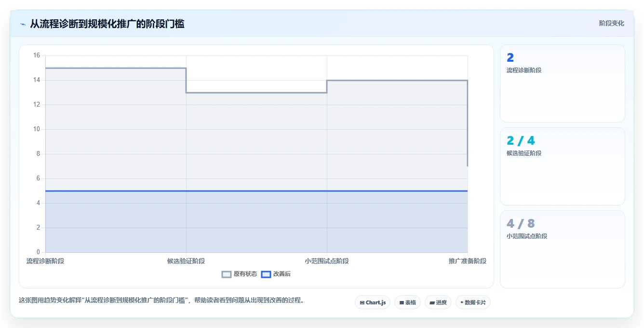This screenshot has width=644, height=328.
Task: Click the y-axis value 16
Action: tap(37, 55)
